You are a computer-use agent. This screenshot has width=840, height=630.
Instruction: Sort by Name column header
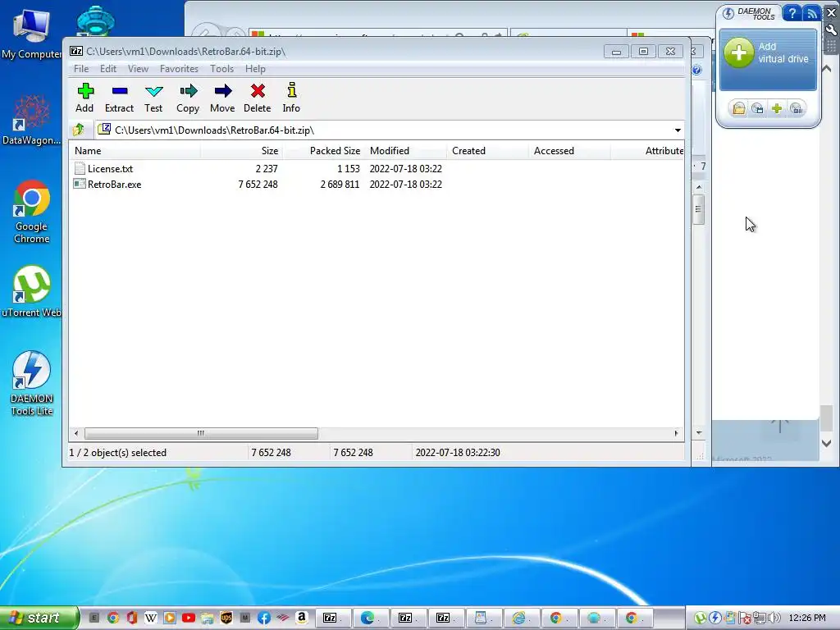coord(135,151)
